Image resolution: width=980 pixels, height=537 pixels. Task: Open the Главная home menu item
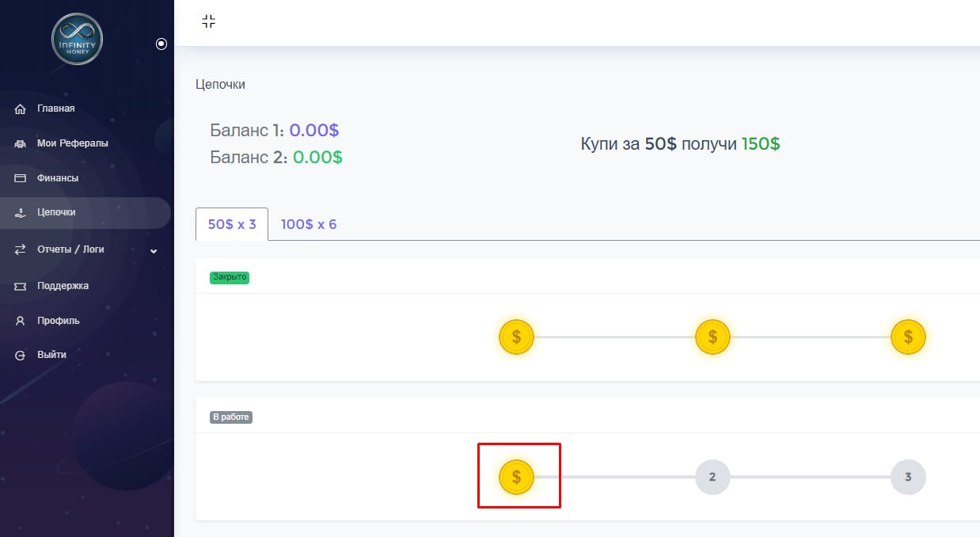coord(55,109)
